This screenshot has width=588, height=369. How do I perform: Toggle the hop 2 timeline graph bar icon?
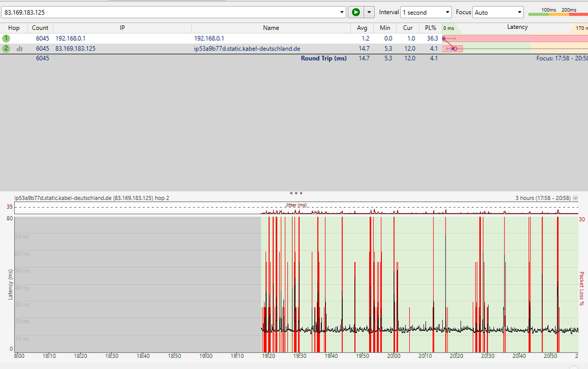(20, 49)
